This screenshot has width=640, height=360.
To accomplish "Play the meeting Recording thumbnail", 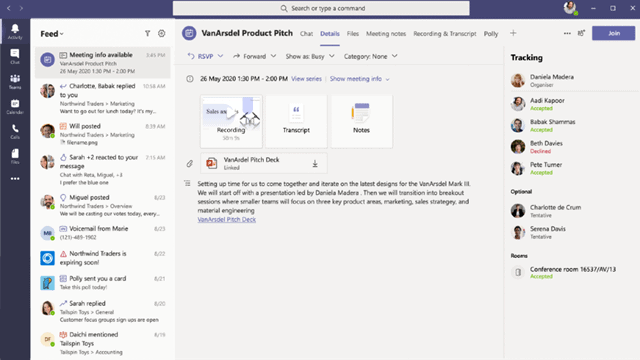I will click(x=231, y=121).
